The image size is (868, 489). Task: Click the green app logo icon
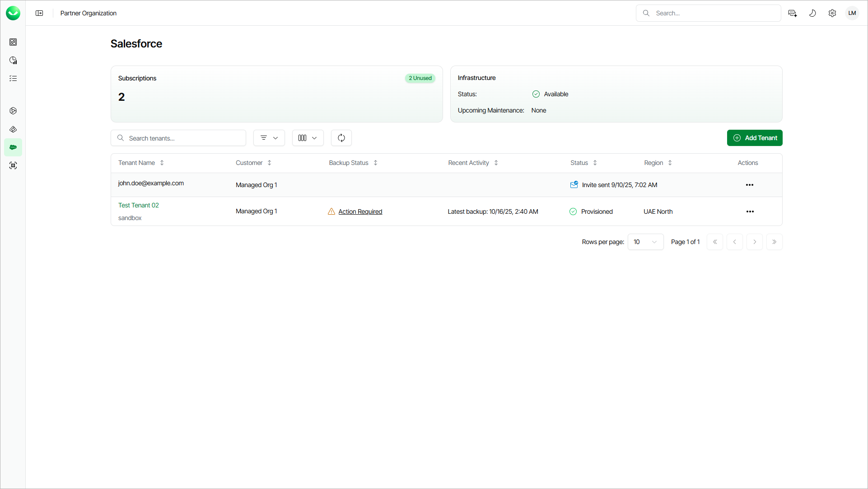[x=13, y=13]
